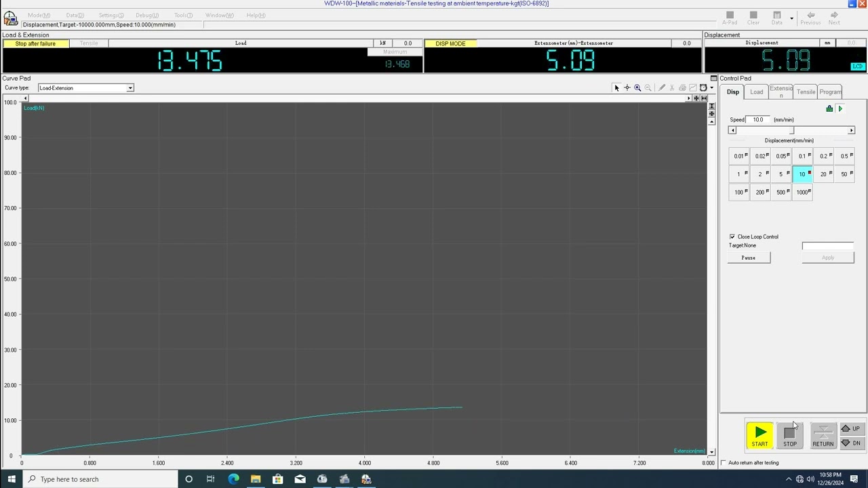Click the Target value input field
The height and width of the screenshot is (488, 868).
point(827,245)
